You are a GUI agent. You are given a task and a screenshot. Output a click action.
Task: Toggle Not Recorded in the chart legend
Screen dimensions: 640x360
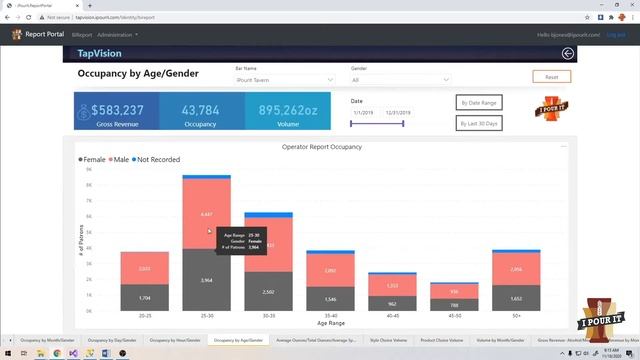[156, 160]
